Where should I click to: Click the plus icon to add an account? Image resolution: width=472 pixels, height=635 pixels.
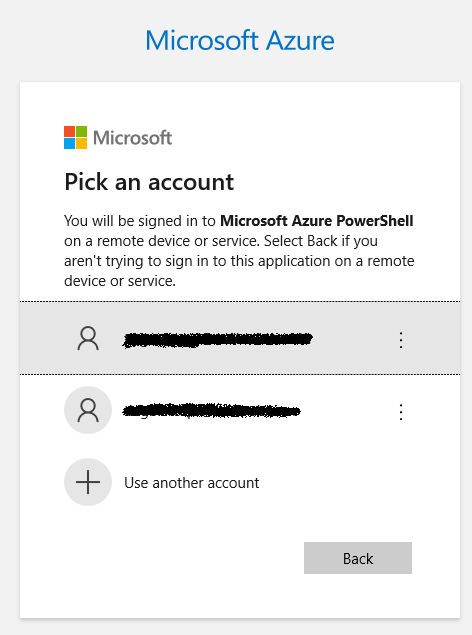[88, 482]
